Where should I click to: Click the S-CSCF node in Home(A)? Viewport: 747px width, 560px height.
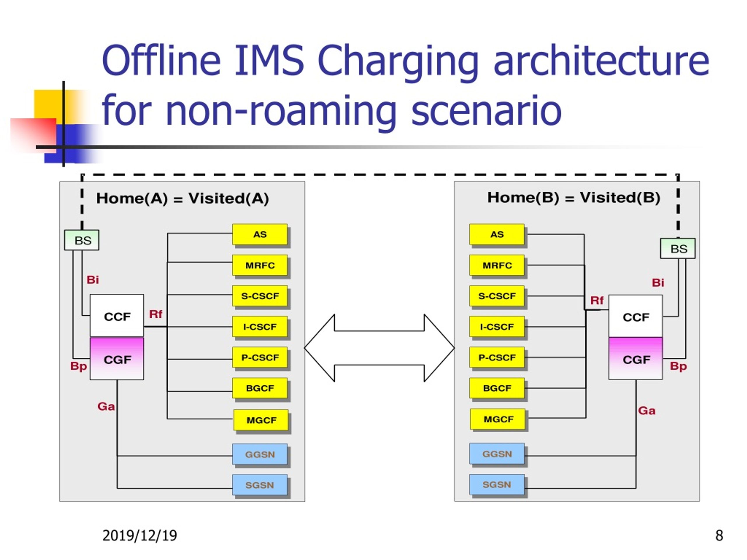(x=260, y=296)
